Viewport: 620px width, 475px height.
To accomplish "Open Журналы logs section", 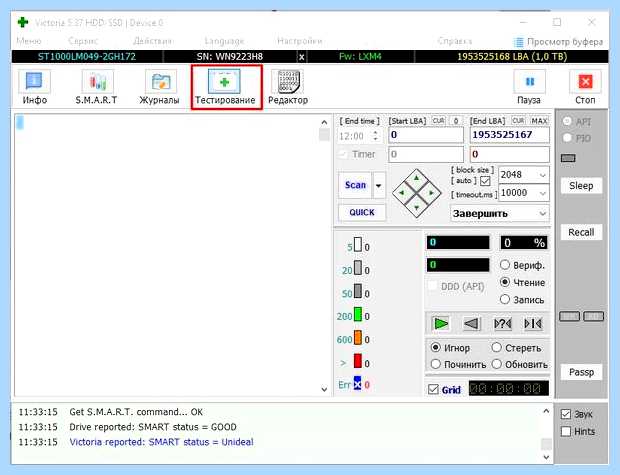I will pyautogui.click(x=159, y=87).
